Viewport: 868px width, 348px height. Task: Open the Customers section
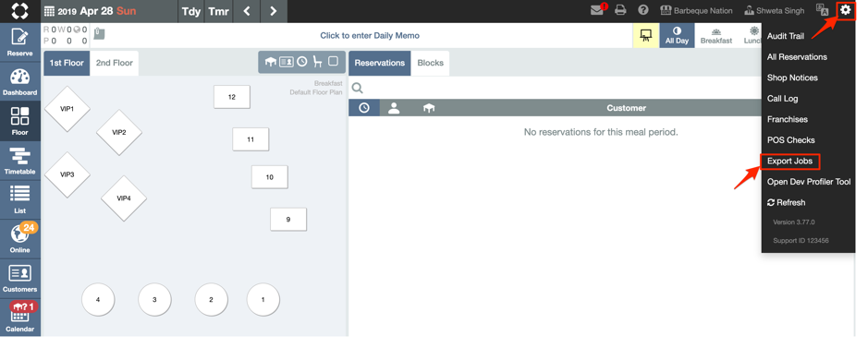tap(20, 278)
